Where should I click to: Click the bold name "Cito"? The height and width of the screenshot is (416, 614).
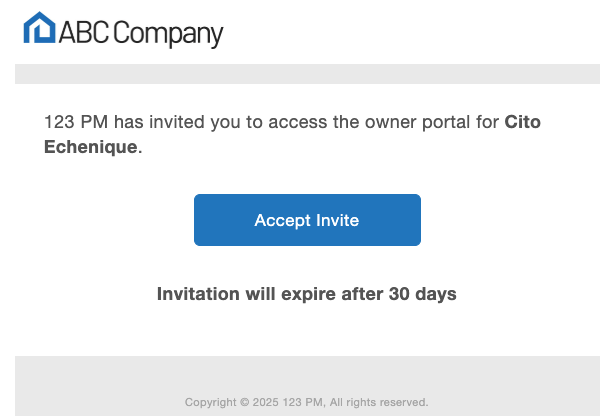pos(523,123)
